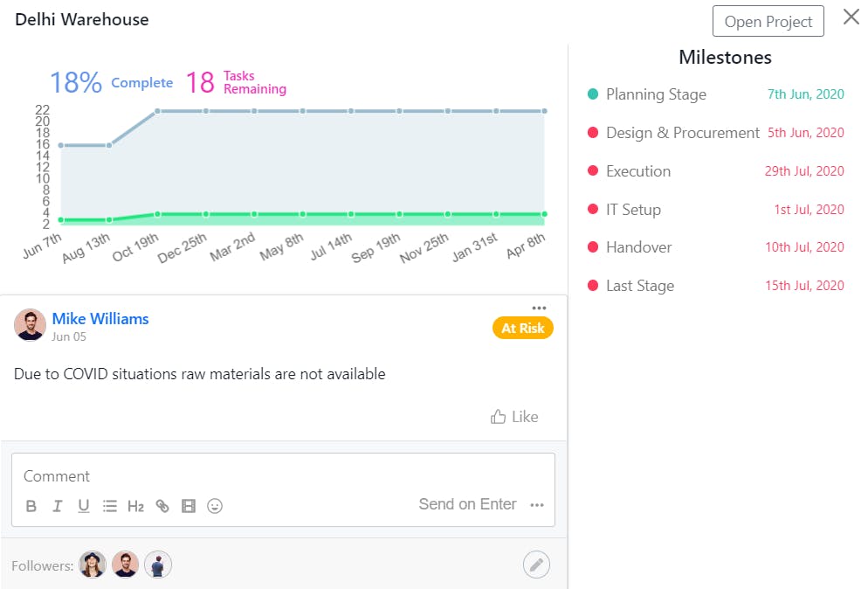Like Mike Williams' status update

click(x=514, y=417)
